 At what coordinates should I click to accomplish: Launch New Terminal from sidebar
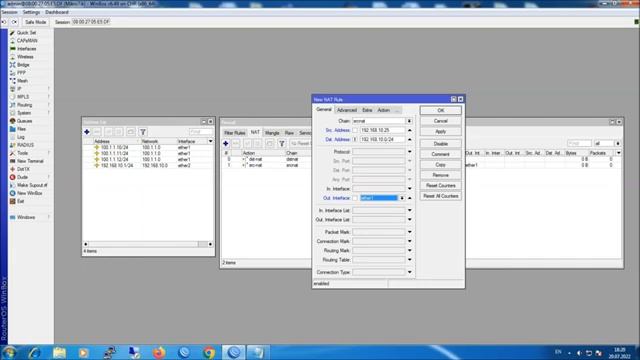coord(30,161)
